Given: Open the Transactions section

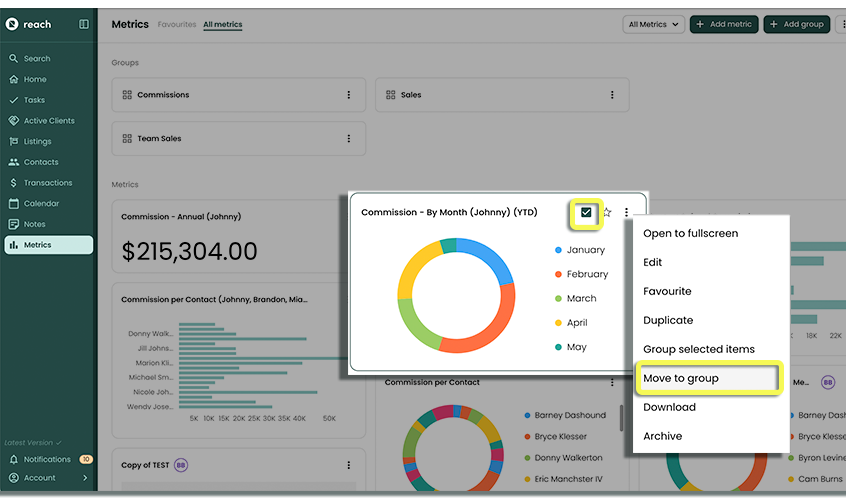Looking at the screenshot, I should 47,183.
